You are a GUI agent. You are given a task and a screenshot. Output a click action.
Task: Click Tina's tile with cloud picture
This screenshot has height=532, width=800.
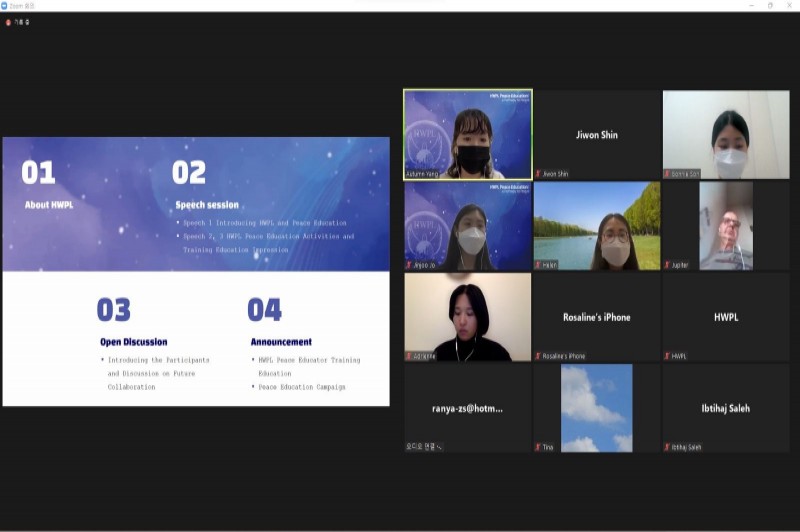[x=597, y=407]
